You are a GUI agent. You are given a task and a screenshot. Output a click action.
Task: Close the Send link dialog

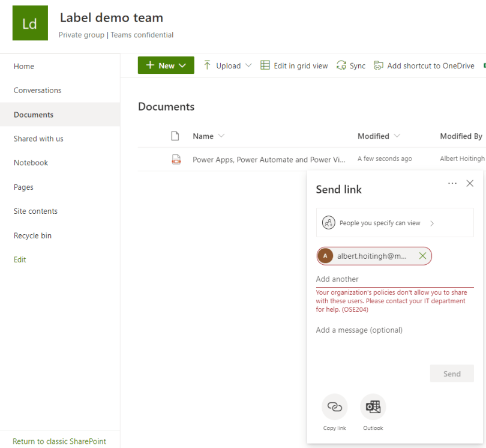(470, 183)
